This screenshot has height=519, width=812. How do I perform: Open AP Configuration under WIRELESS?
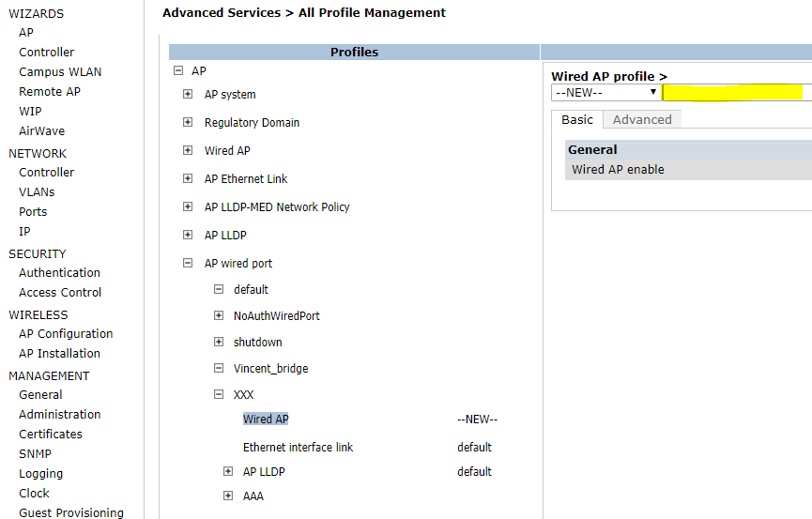click(66, 334)
